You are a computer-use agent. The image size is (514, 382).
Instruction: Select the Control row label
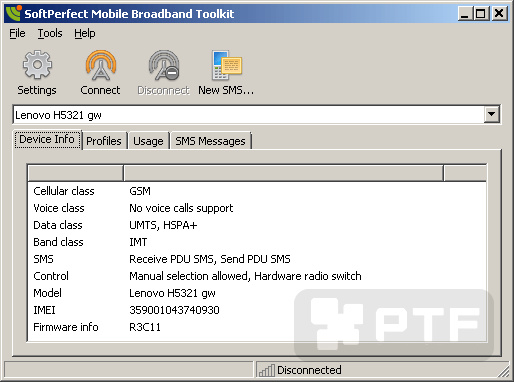coord(51,276)
